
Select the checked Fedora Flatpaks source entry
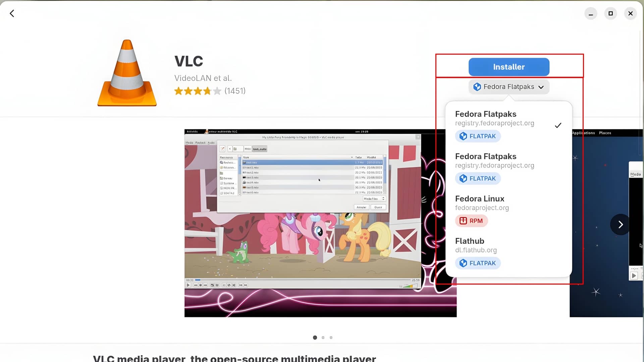tap(508, 125)
